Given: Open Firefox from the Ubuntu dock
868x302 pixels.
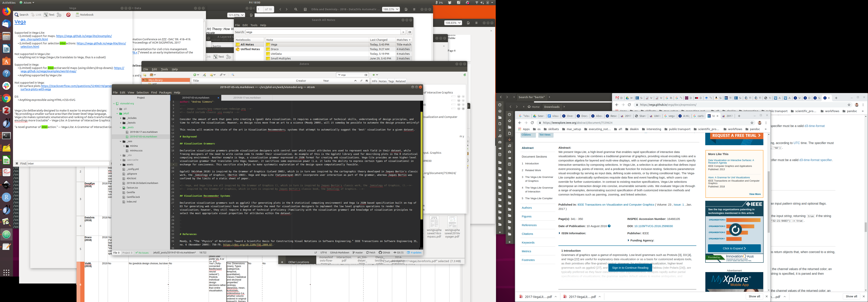Looking at the screenshot, I should point(6,11).
